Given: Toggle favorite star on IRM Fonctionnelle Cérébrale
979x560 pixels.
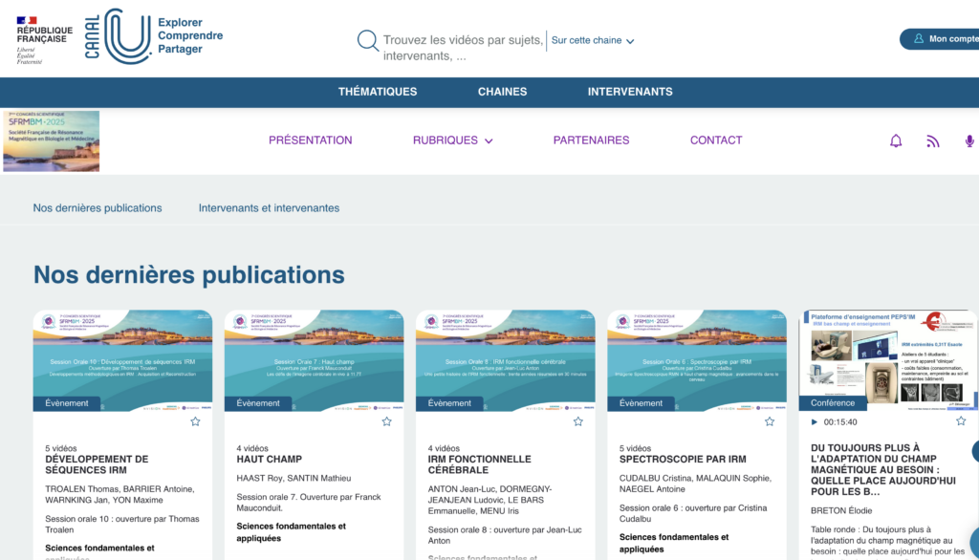Looking at the screenshot, I should point(577,421).
